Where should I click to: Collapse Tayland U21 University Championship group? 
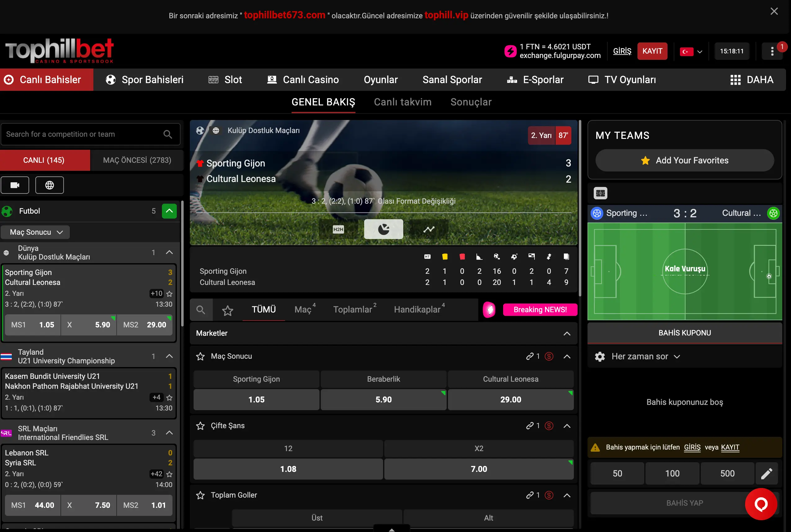[169, 356]
